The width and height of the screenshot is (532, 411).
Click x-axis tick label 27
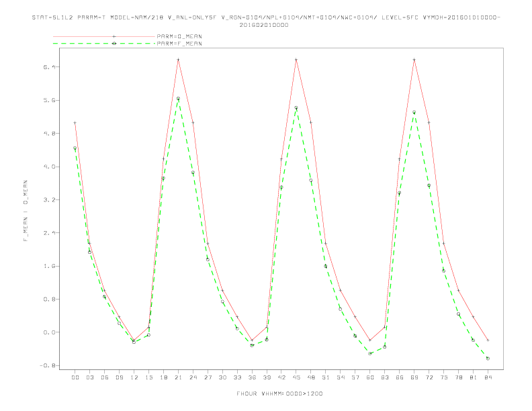click(x=208, y=377)
